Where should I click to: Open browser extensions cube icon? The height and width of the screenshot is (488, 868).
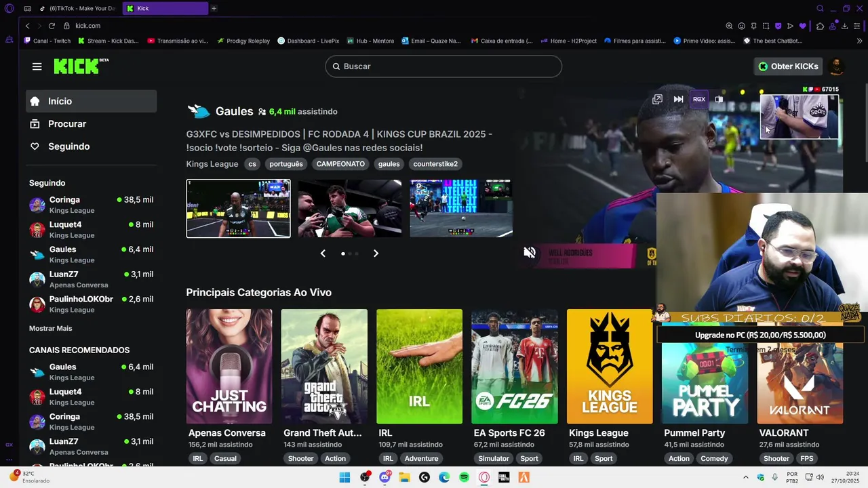820,26
